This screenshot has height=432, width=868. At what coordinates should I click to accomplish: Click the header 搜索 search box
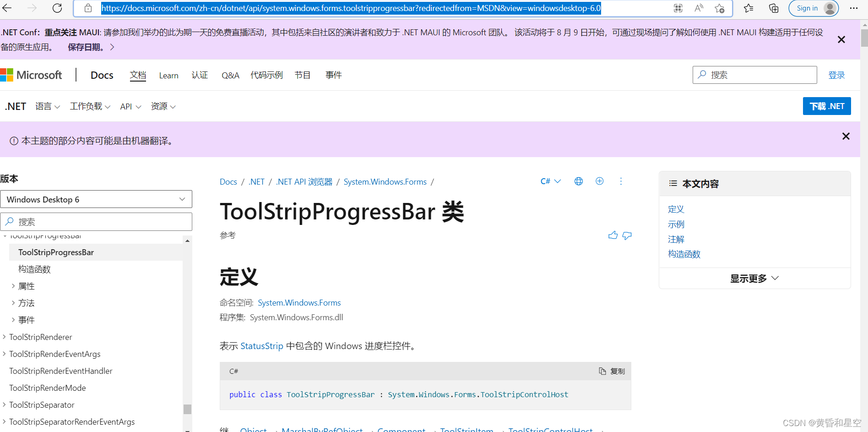coord(754,75)
